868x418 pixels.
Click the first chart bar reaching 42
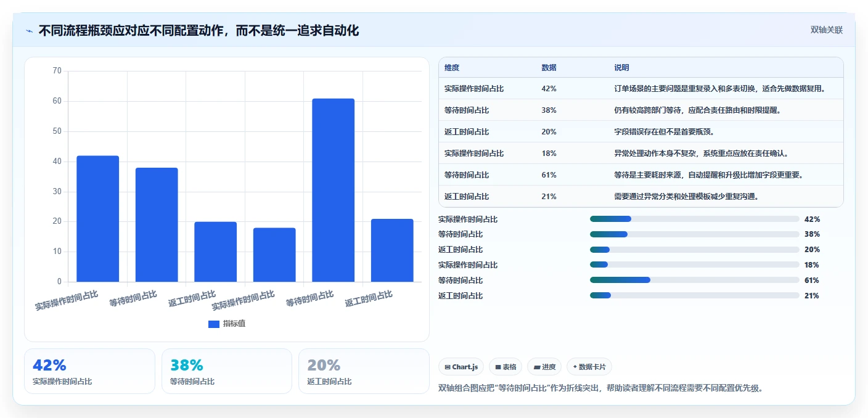[x=97, y=219]
